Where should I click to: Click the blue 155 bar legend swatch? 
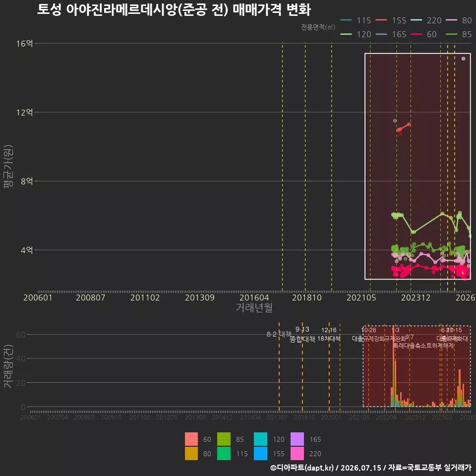tap(260, 453)
